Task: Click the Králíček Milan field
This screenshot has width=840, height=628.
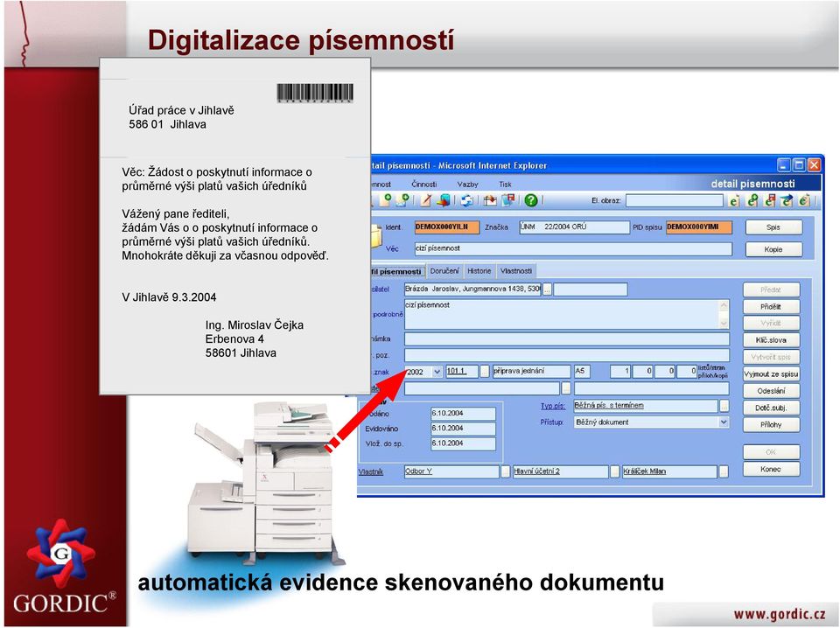Action: click(x=669, y=471)
